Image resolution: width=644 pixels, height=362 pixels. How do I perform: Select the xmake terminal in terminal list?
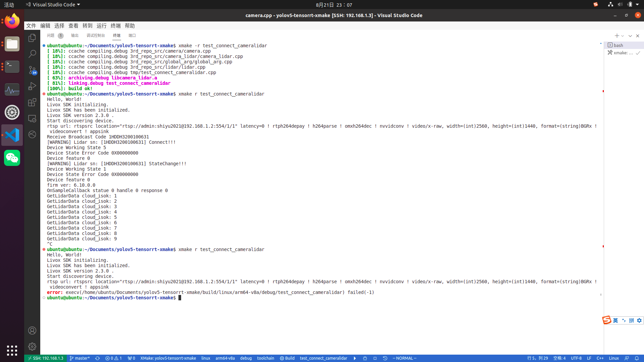(623, 53)
